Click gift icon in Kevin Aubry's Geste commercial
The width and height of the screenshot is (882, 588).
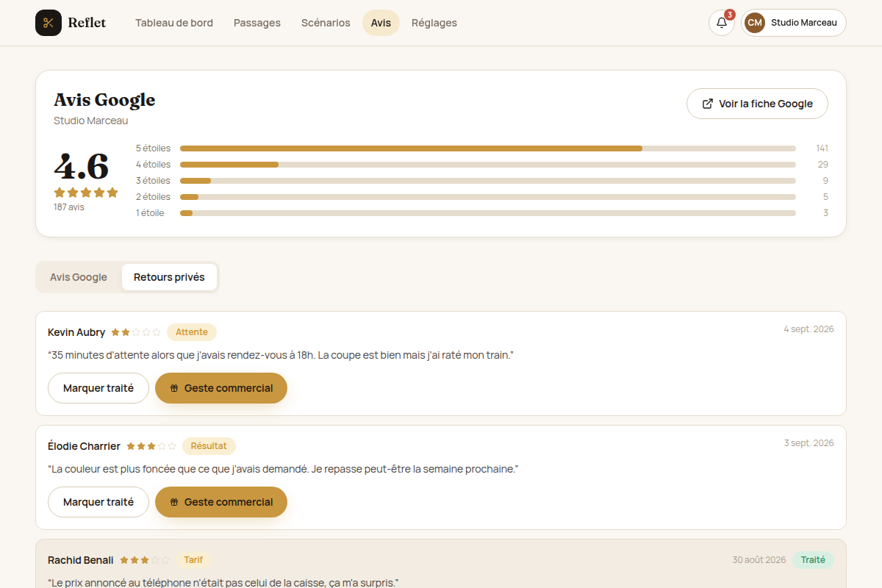174,388
